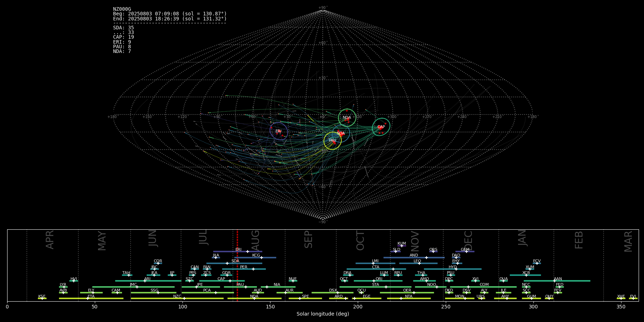Click the EVI shower marker in timeline

[633, 298]
